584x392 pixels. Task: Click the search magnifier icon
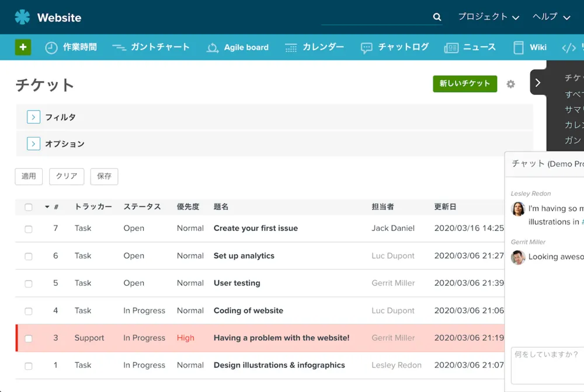[437, 17]
